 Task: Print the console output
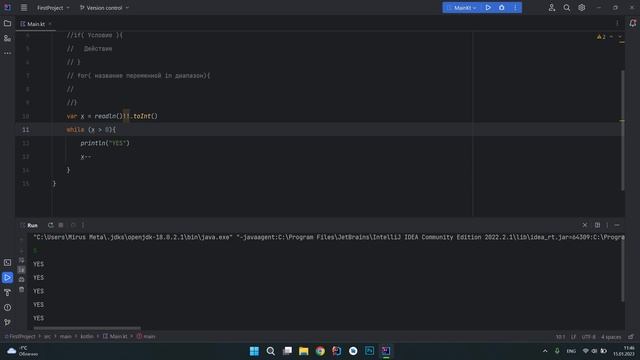click(x=22, y=280)
